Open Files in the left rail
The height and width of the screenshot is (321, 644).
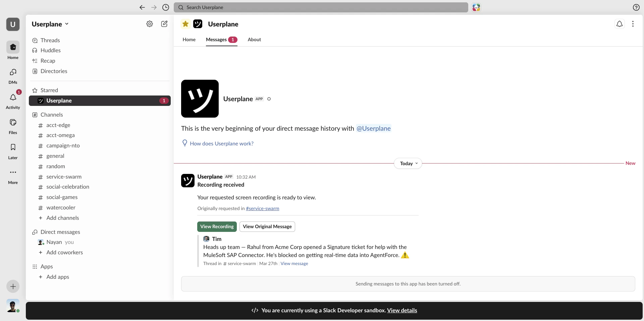point(13,126)
